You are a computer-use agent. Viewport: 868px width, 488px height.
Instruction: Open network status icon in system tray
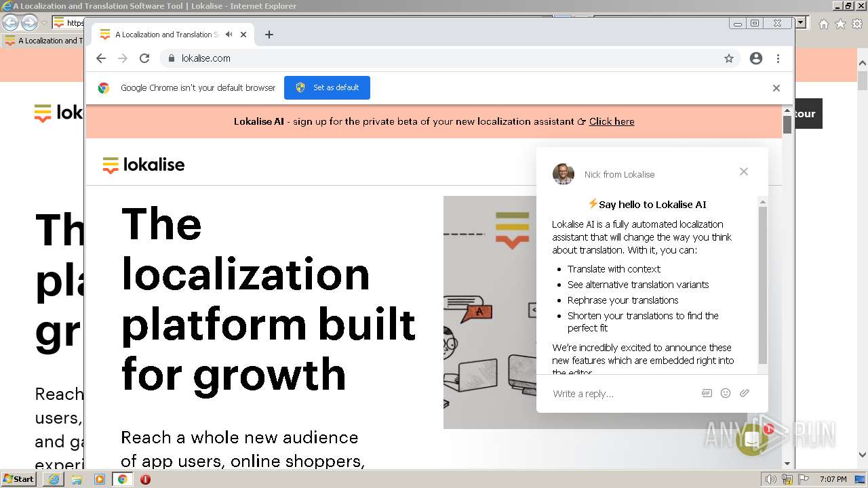(787, 479)
